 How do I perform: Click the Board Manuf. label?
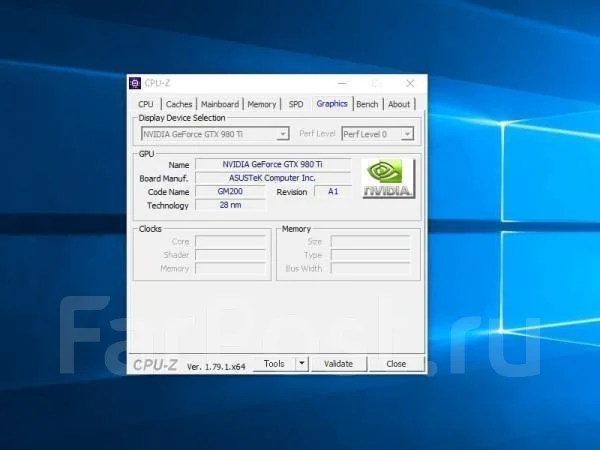tap(164, 179)
